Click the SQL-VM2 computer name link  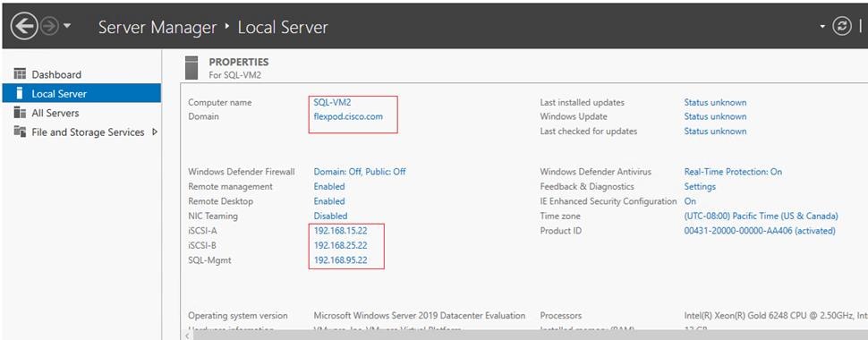pyautogui.click(x=332, y=102)
